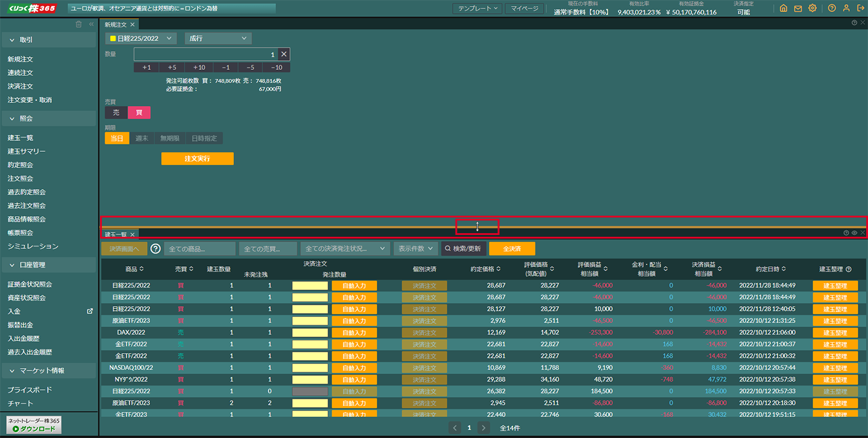
Task: Select 無期限 expiry option
Action: pos(169,139)
